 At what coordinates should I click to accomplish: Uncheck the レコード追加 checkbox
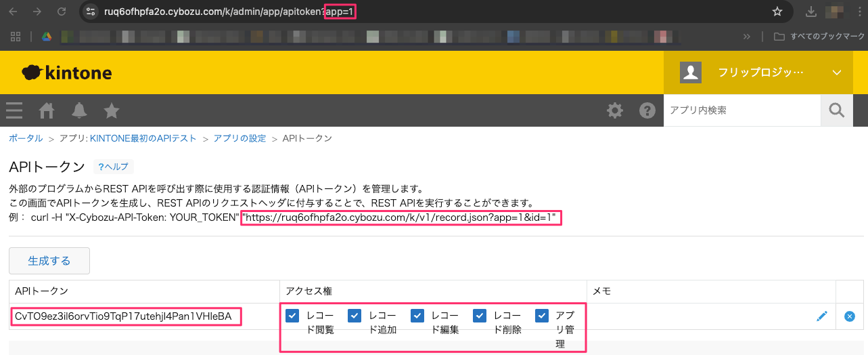(x=355, y=316)
